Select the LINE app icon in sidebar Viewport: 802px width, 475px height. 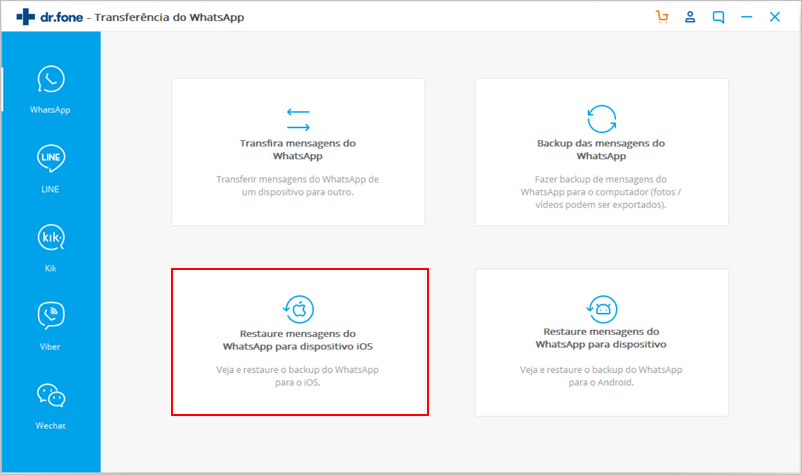coord(51,158)
